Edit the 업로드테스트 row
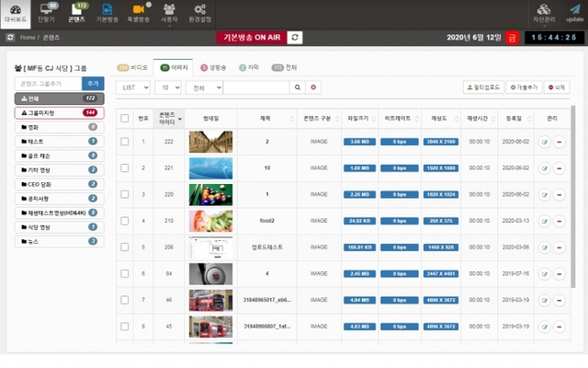The image size is (588, 368). pos(545,247)
